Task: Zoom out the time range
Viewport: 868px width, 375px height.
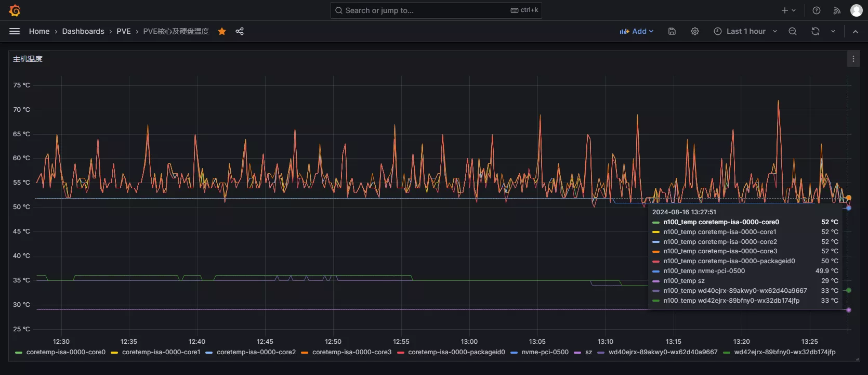Action: [793, 31]
